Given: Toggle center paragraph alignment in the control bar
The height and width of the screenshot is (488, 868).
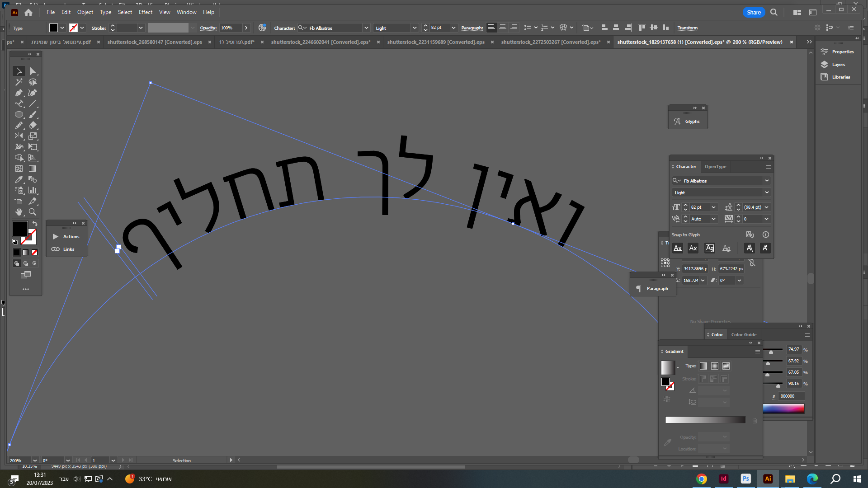Looking at the screenshot, I should (x=502, y=28).
